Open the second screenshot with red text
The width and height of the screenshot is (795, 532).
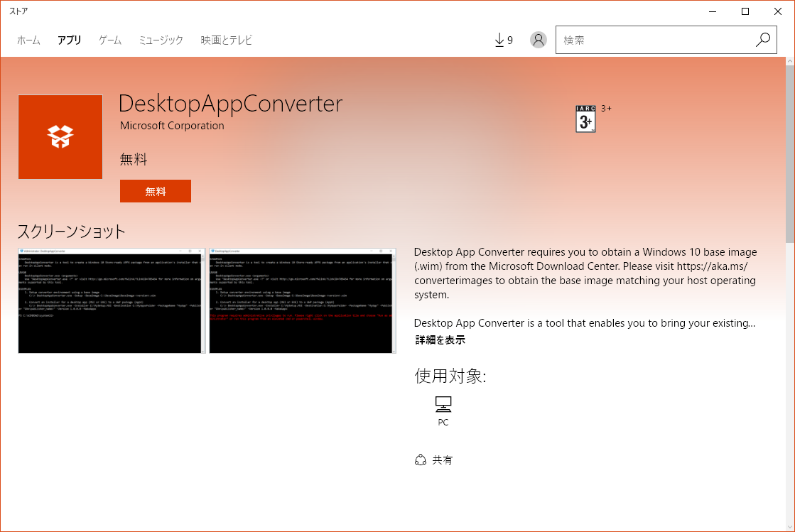pyautogui.click(x=303, y=300)
